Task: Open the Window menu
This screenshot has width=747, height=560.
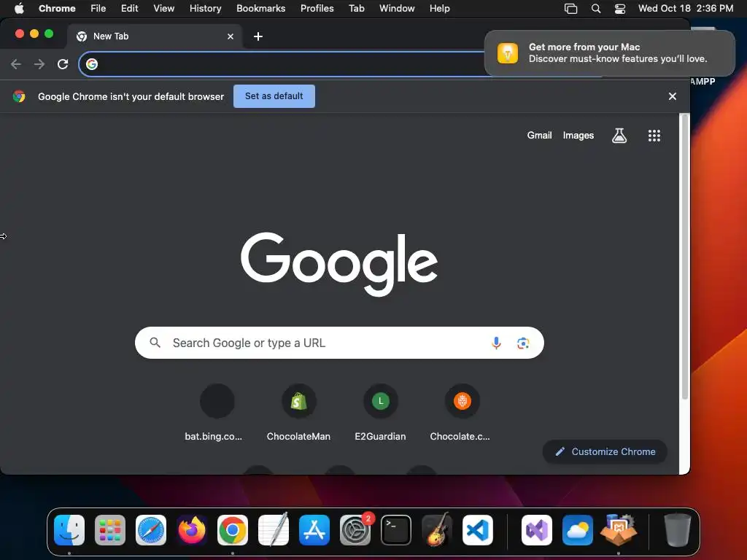Action: [397, 9]
